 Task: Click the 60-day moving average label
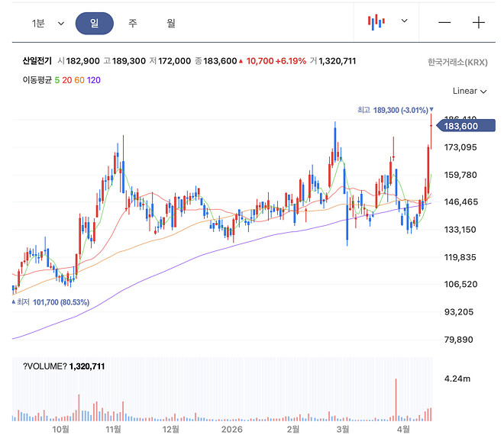[x=79, y=80]
